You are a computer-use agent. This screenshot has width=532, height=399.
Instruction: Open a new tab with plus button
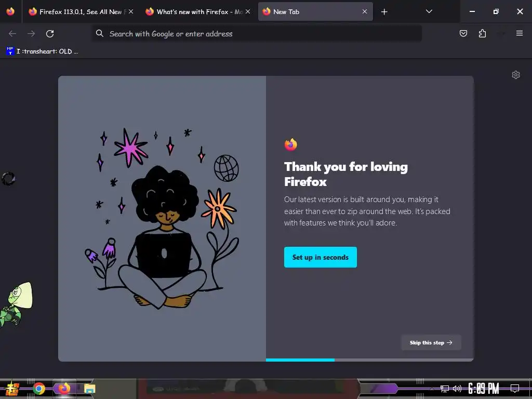(384, 12)
